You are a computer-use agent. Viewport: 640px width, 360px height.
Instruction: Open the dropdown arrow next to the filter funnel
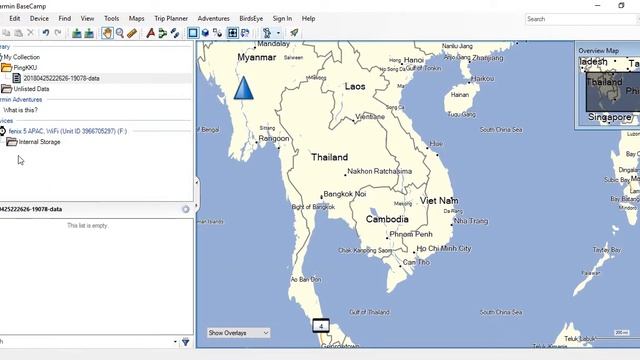pyautogui.click(x=175, y=342)
